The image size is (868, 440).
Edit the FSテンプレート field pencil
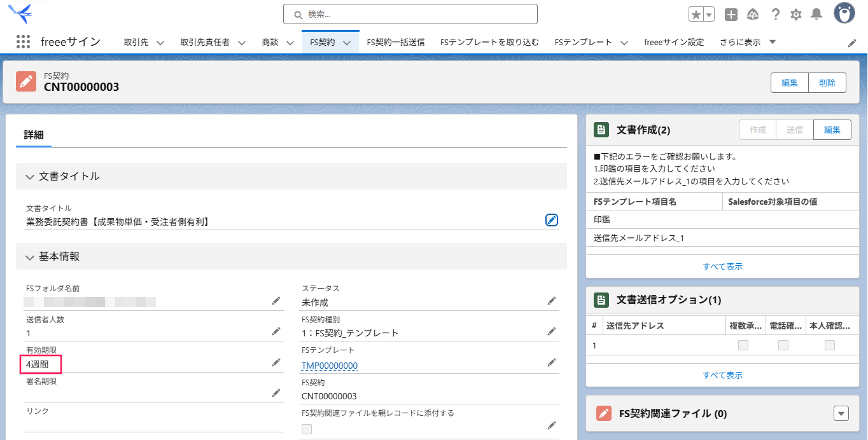click(552, 362)
